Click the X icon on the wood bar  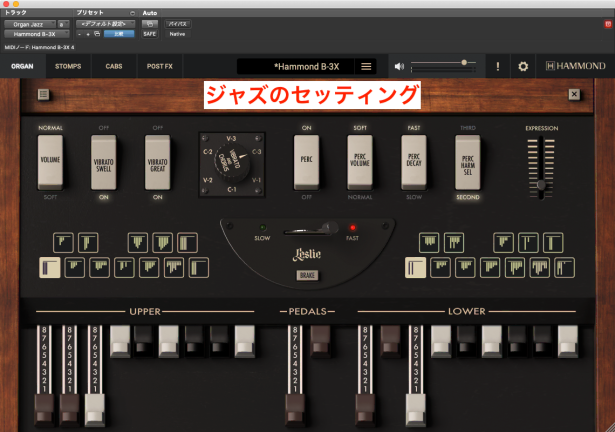click(x=574, y=95)
